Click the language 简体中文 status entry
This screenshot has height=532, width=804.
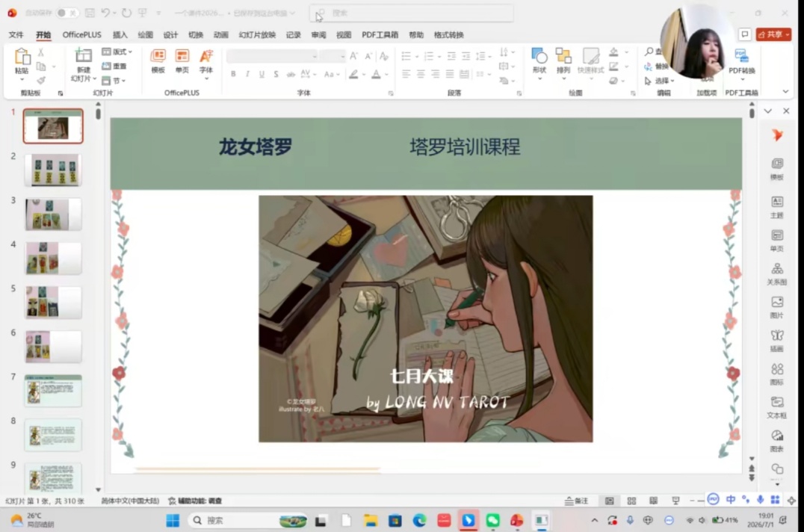(130, 501)
